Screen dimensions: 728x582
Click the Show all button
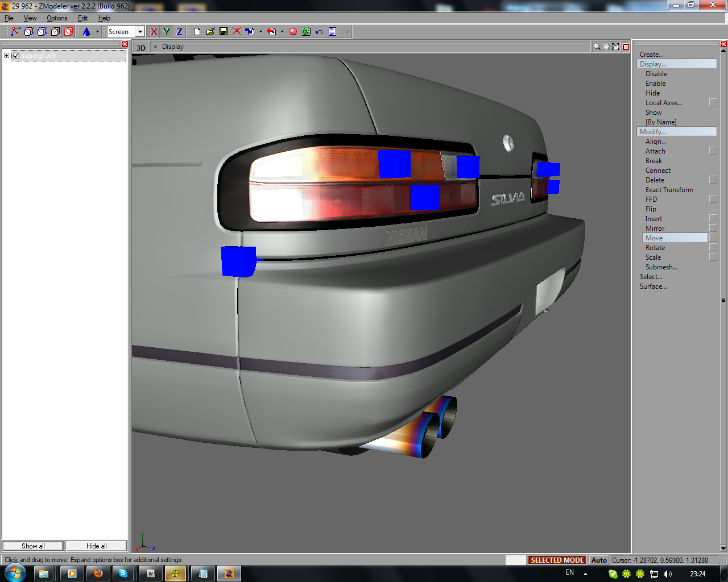coord(33,546)
